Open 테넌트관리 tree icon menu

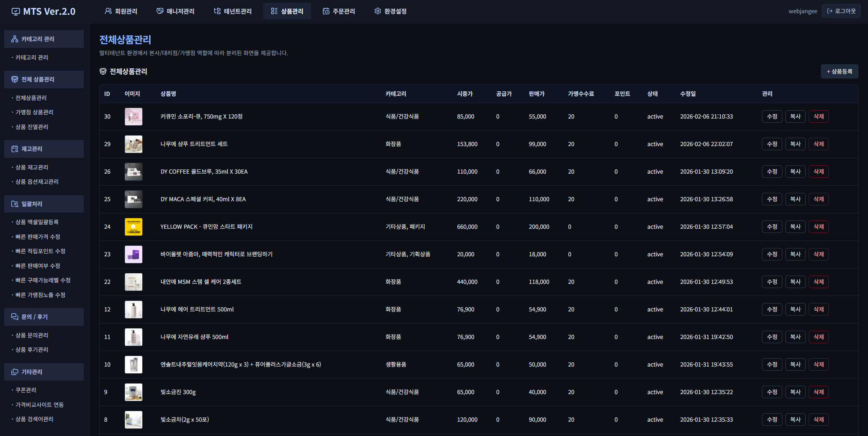coord(217,11)
